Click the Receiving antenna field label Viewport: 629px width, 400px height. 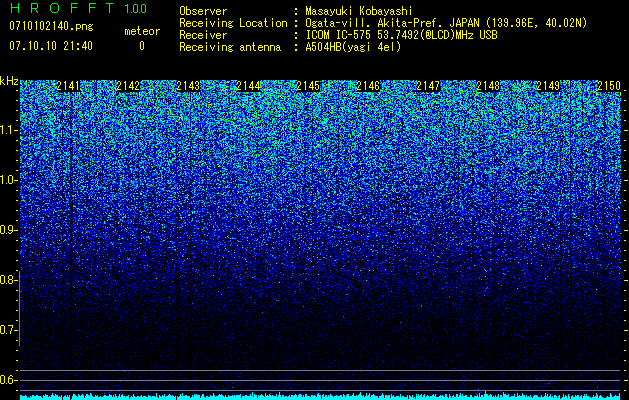pos(230,47)
